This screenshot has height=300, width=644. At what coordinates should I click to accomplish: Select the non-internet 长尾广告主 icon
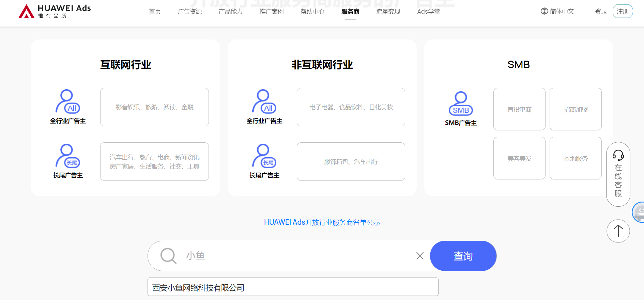[264, 156]
